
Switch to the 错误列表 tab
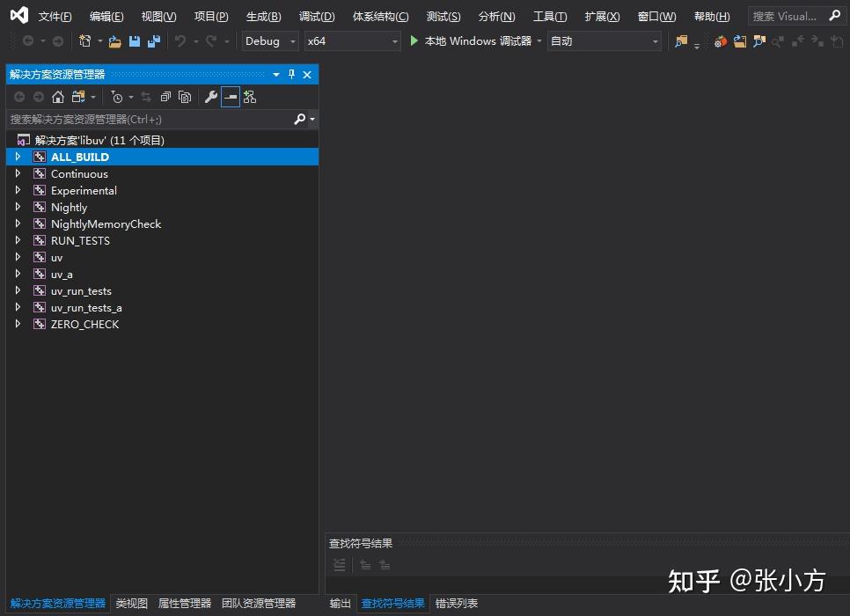tap(456, 603)
